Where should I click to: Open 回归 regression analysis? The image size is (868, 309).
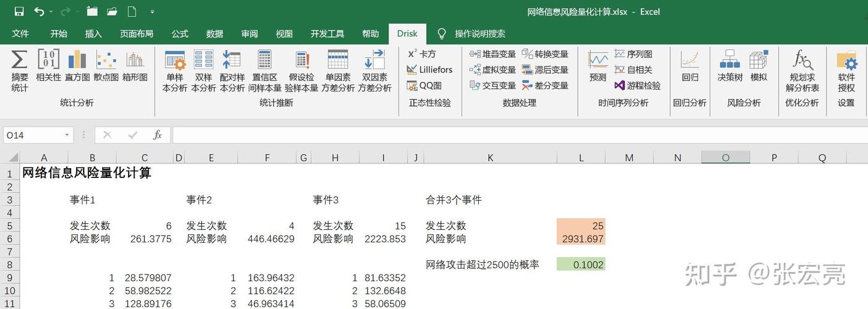(x=690, y=66)
